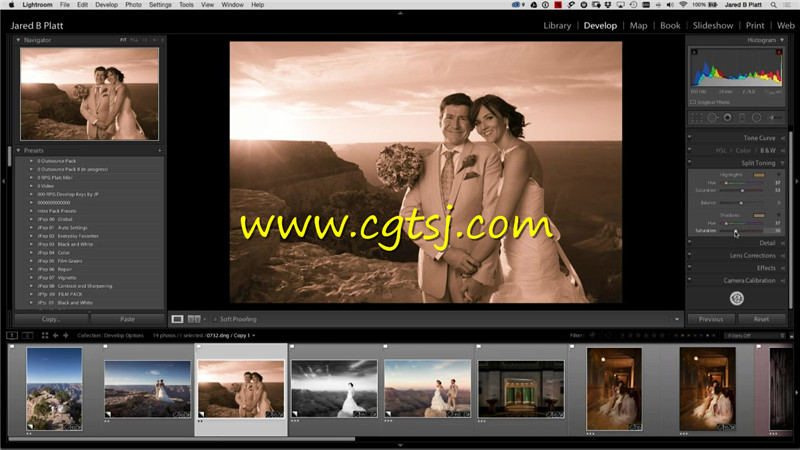
Task: Click the Previous button
Action: [711, 319]
